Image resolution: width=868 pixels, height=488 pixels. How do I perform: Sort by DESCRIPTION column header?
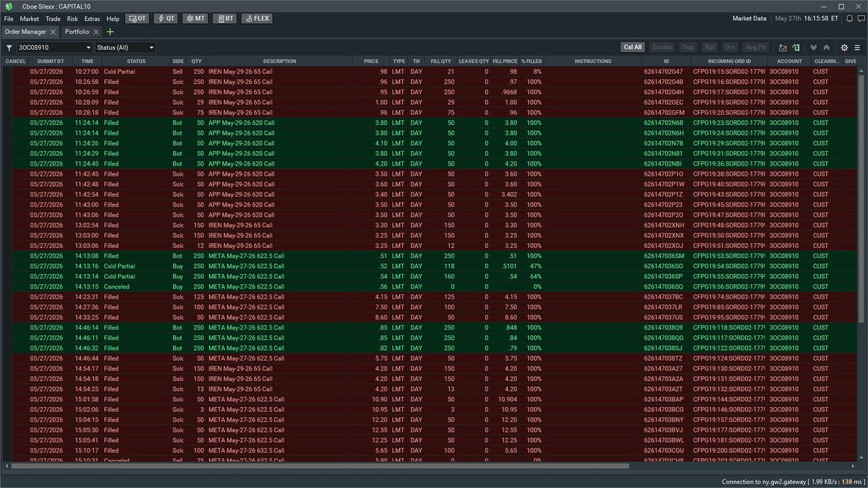click(x=279, y=61)
